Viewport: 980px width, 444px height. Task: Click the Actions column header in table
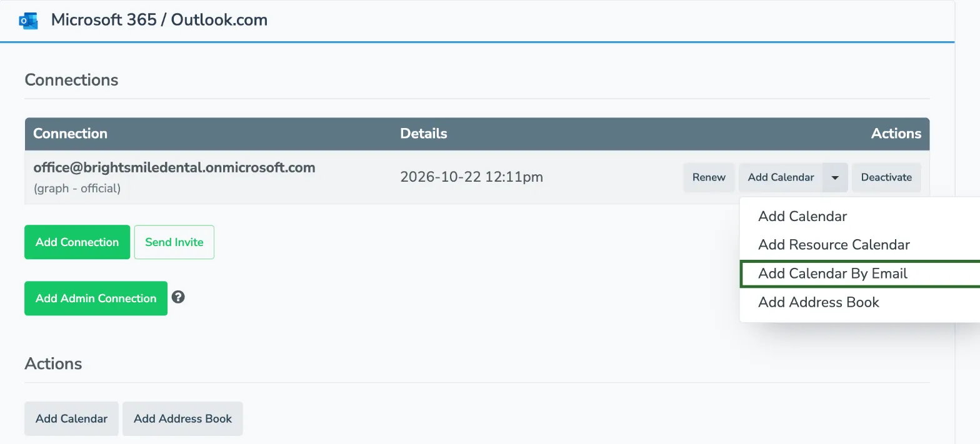[x=896, y=134]
